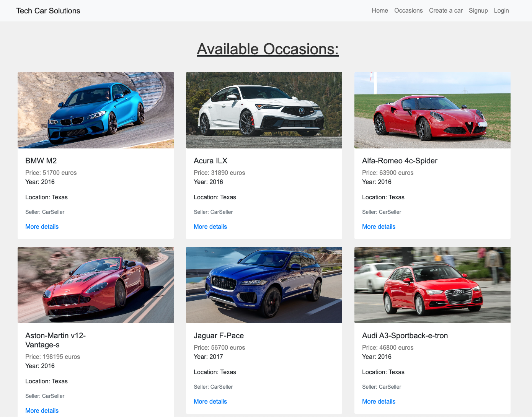Click the red Audi A3 photo
Viewport: 532px width, 417px height.
432,285
